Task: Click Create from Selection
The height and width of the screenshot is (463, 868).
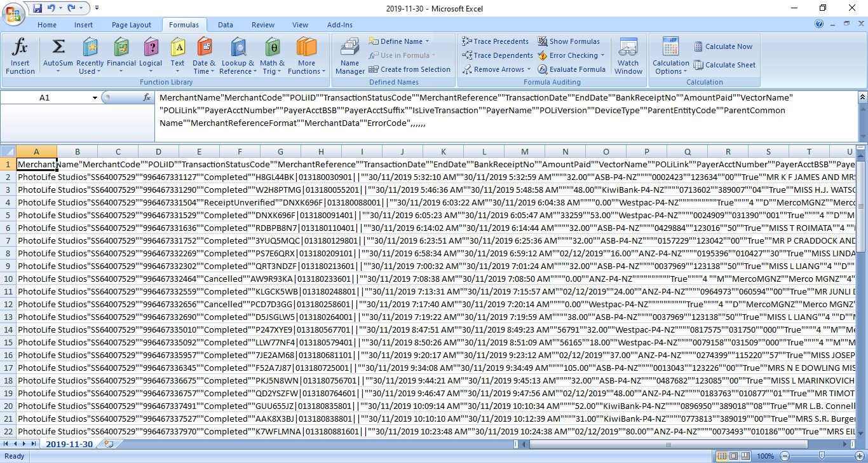Action: pos(409,69)
